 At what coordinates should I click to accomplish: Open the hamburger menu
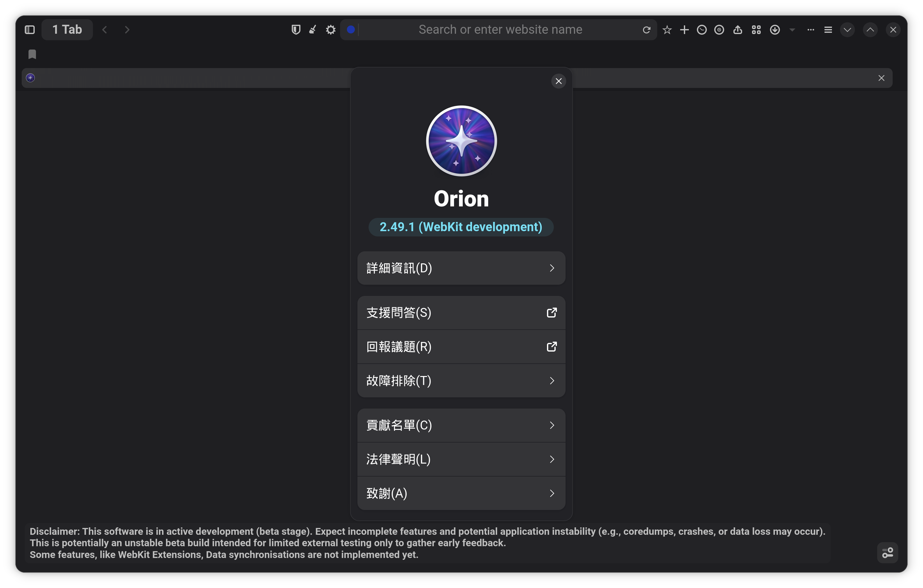[x=828, y=29]
